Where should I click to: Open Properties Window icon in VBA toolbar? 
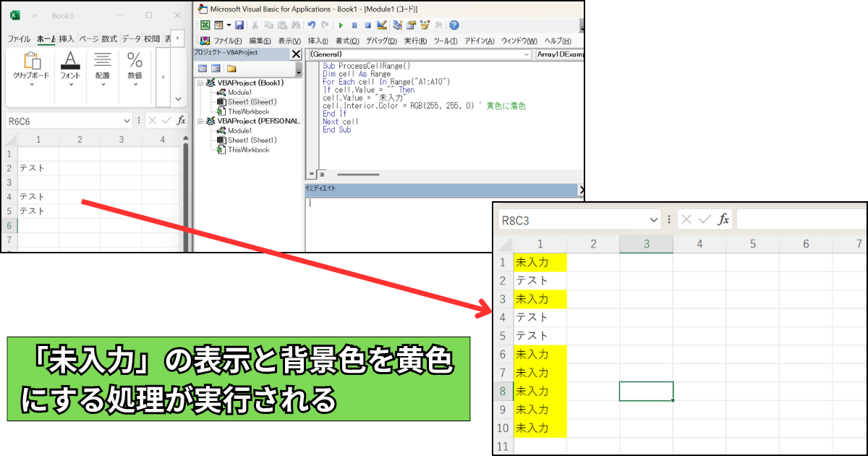[411, 25]
